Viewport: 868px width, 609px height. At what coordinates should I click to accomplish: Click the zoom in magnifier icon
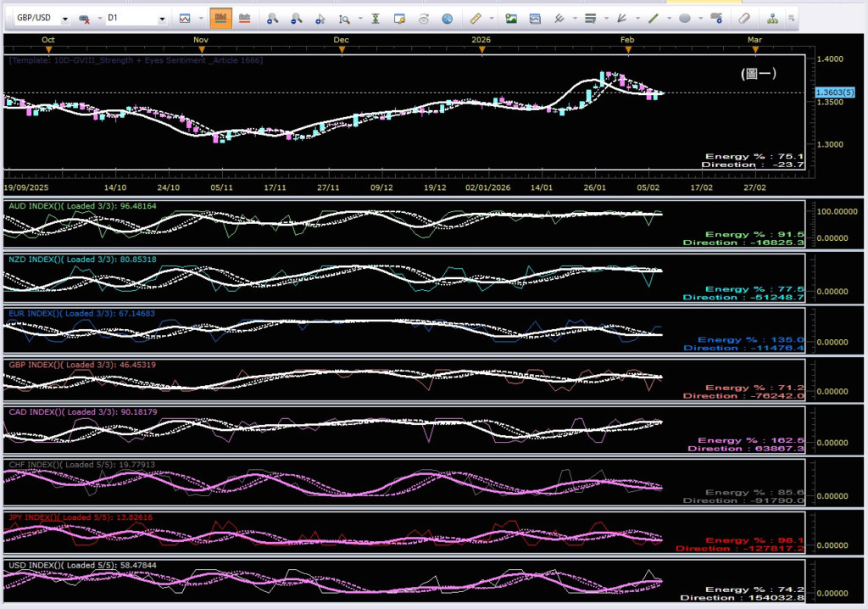(x=272, y=18)
